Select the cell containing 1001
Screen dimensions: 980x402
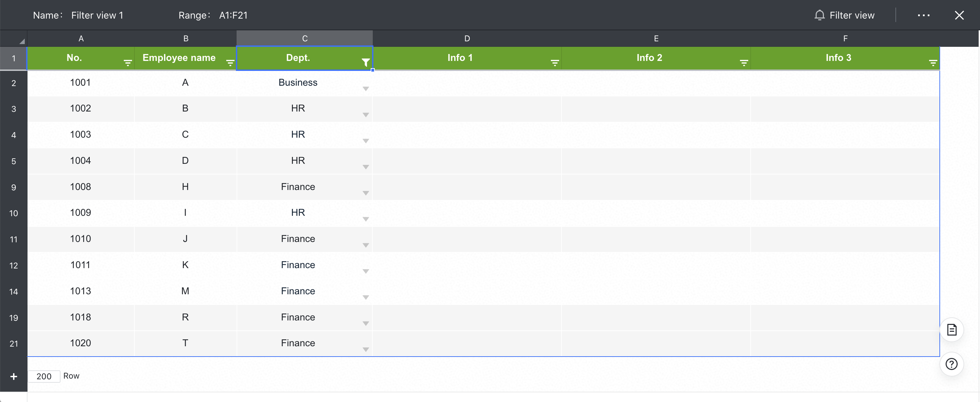pyautogui.click(x=81, y=83)
